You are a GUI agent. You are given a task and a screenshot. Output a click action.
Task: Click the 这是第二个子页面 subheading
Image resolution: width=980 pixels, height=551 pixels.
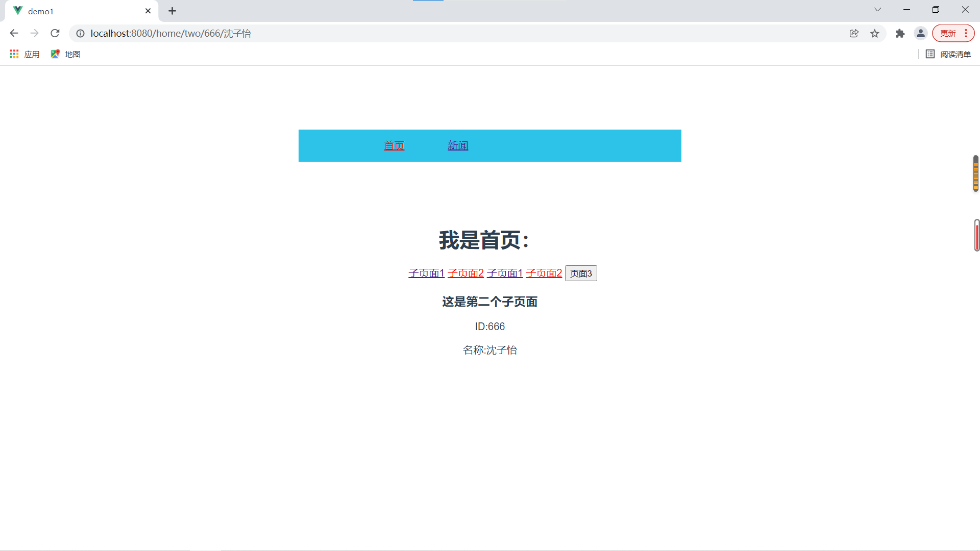coord(490,302)
